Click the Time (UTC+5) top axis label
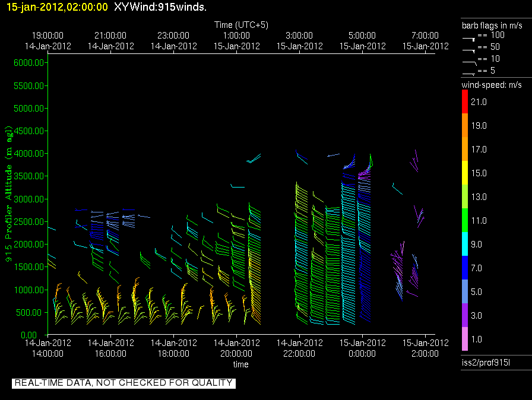Viewport: 532px width, 400px height. [x=241, y=25]
